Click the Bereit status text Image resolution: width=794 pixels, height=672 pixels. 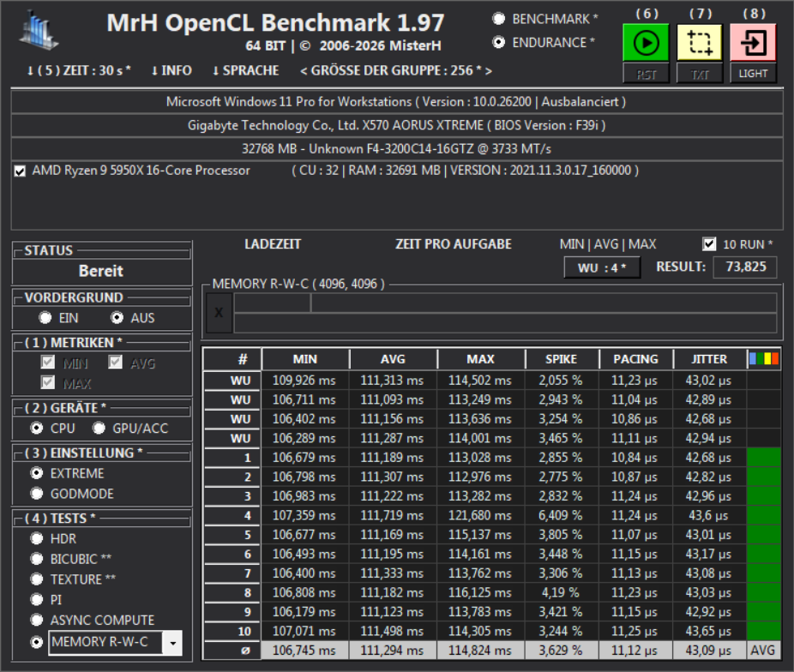(101, 271)
